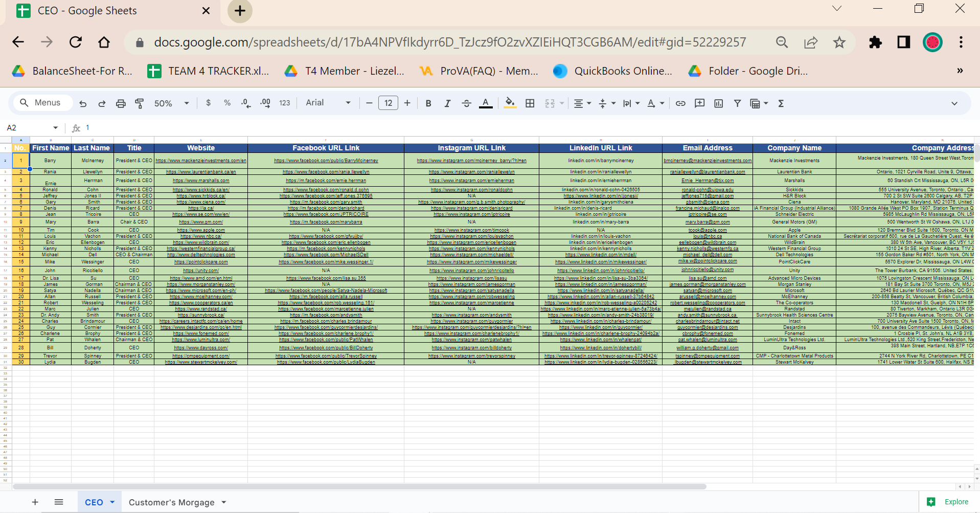Open new browser tab

click(240, 11)
